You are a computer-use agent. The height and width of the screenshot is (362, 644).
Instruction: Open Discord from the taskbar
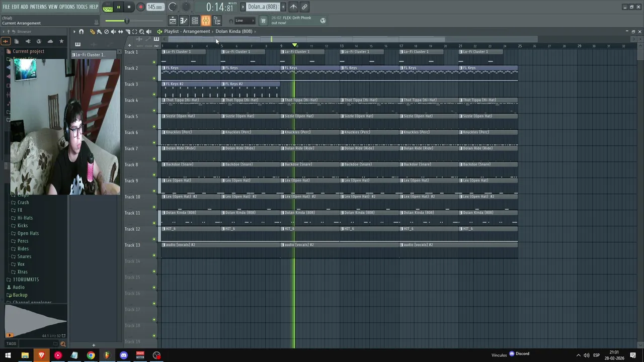point(124,355)
